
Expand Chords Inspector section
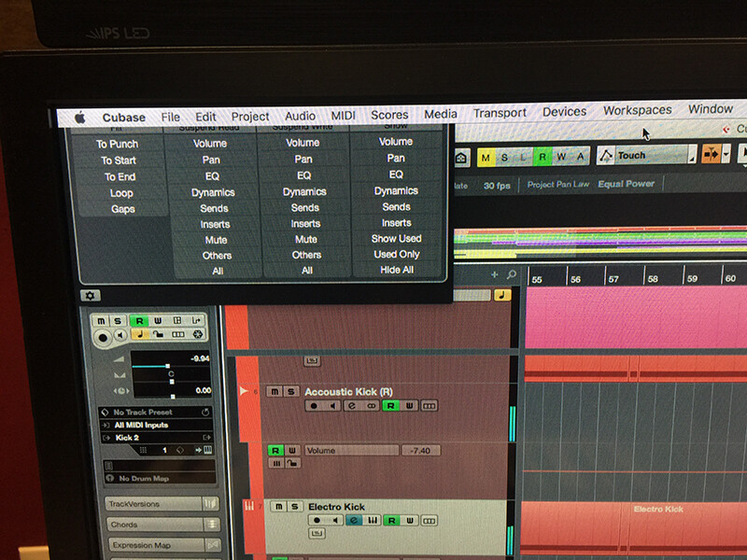coord(163,525)
